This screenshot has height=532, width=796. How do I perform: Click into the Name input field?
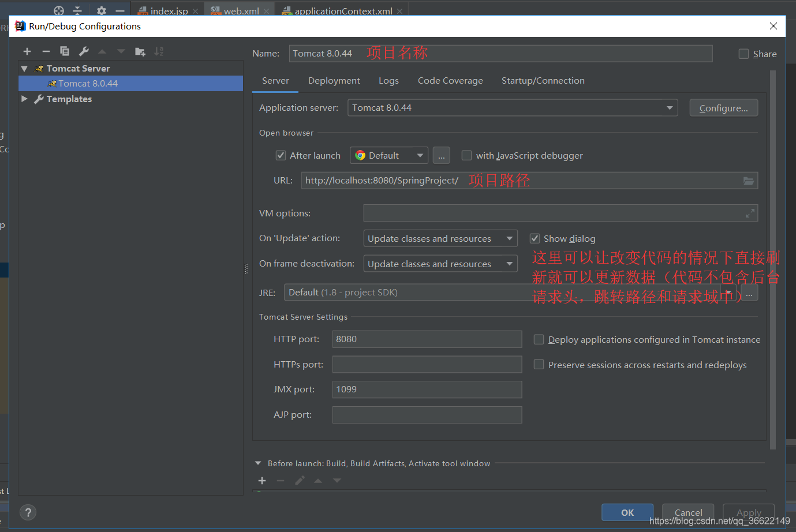[x=500, y=54]
